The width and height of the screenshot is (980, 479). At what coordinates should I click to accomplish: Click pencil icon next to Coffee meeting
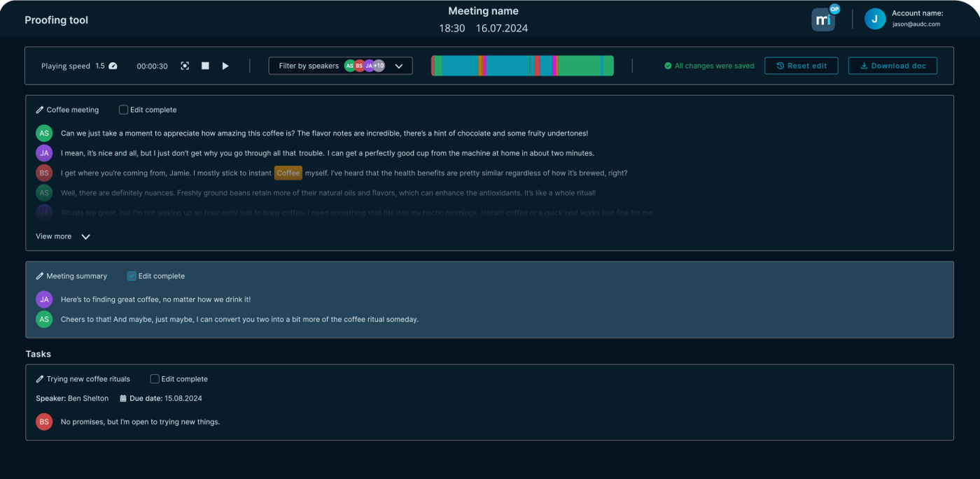pos(40,110)
